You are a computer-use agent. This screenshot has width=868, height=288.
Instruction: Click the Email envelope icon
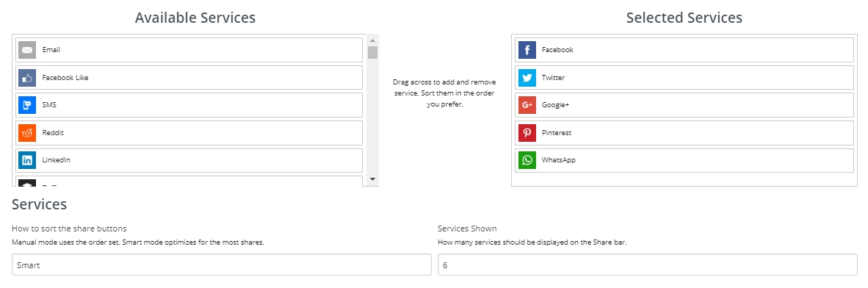pyautogui.click(x=27, y=50)
